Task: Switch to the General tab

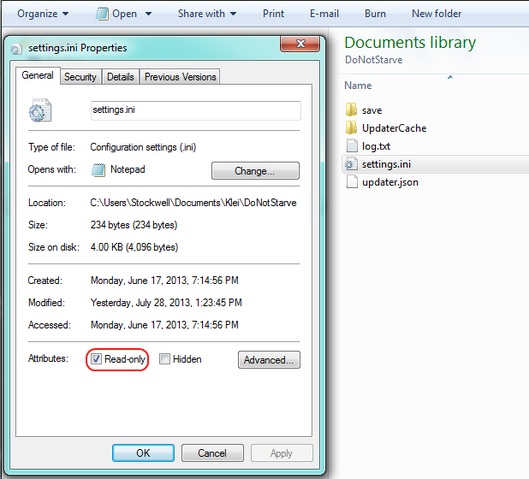Action: click(x=37, y=75)
